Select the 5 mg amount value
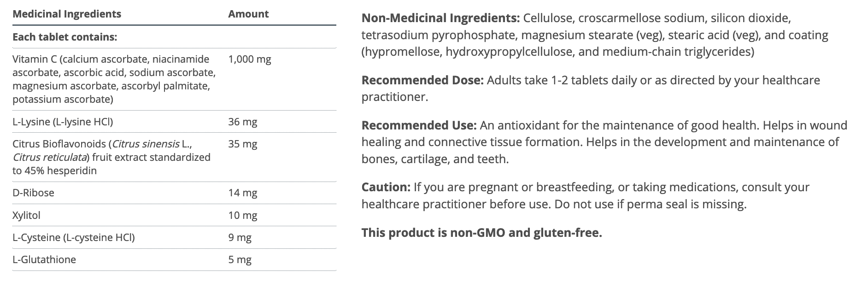This screenshot has width=868, height=282. 240,259
